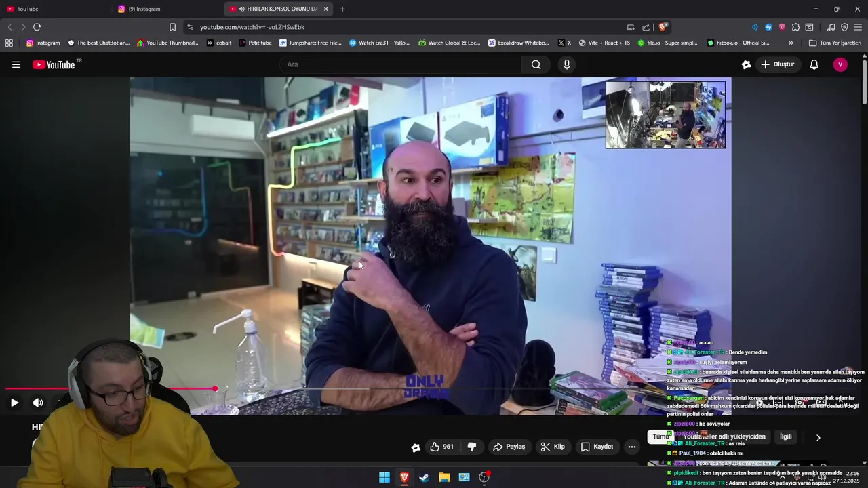Install app icon in address bar
Image resolution: width=868 pixels, height=488 pixels.
coord(631,27)
